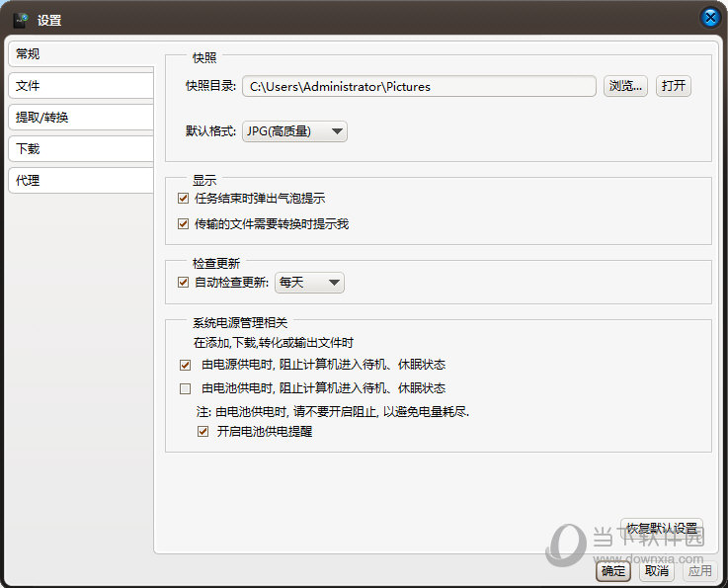Go to the 下载 settings tab
This screenshot has width=728, height=588.
80,148
